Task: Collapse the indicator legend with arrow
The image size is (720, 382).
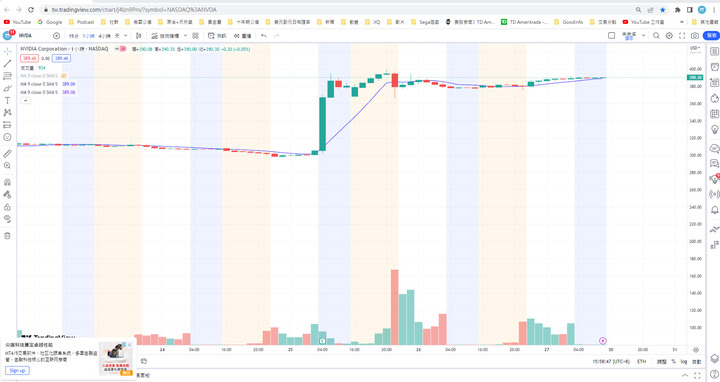Action: tap(26, 101)
